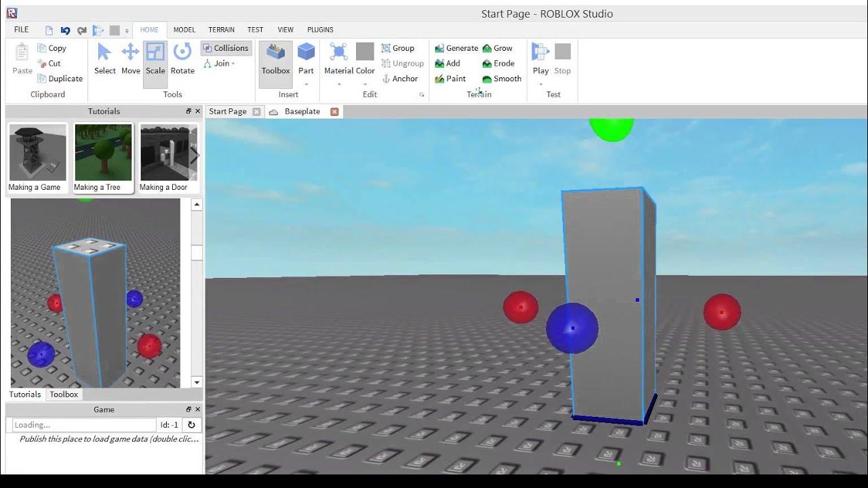Cut the selection

coord(49,63)
